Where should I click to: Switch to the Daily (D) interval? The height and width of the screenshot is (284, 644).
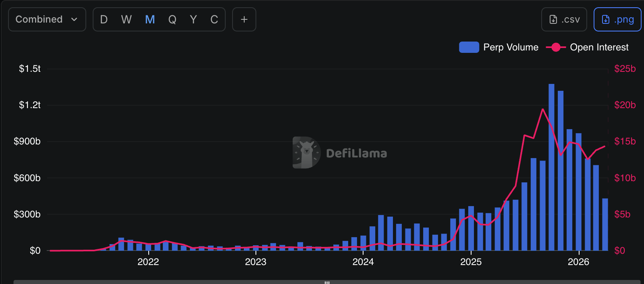point(104,19)
